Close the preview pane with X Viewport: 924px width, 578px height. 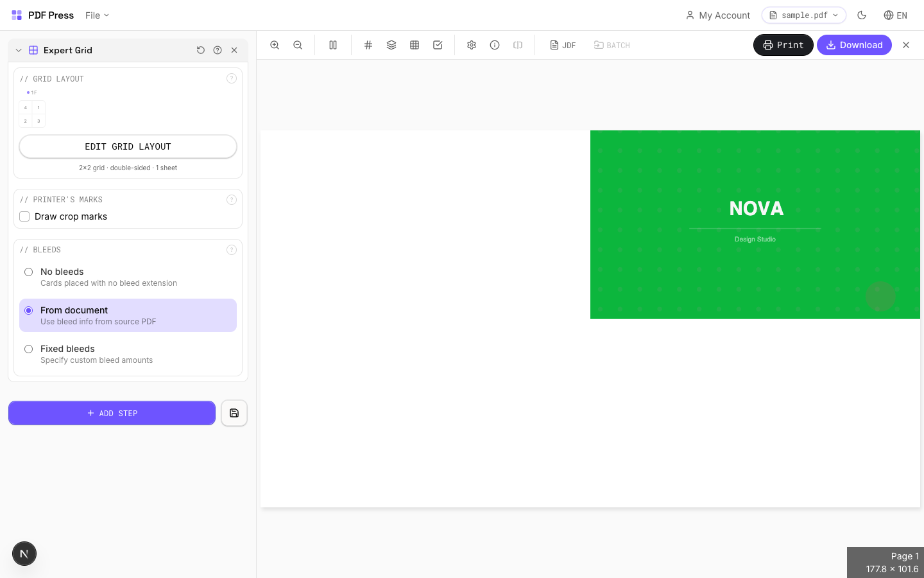pyautogui.click(x=906, y=45)
